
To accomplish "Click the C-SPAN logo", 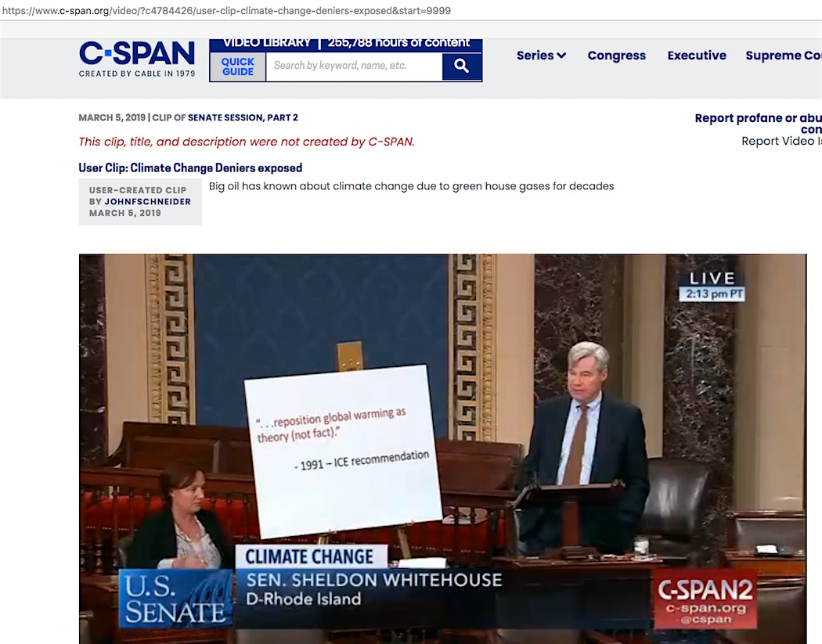I will coord(137,59).
